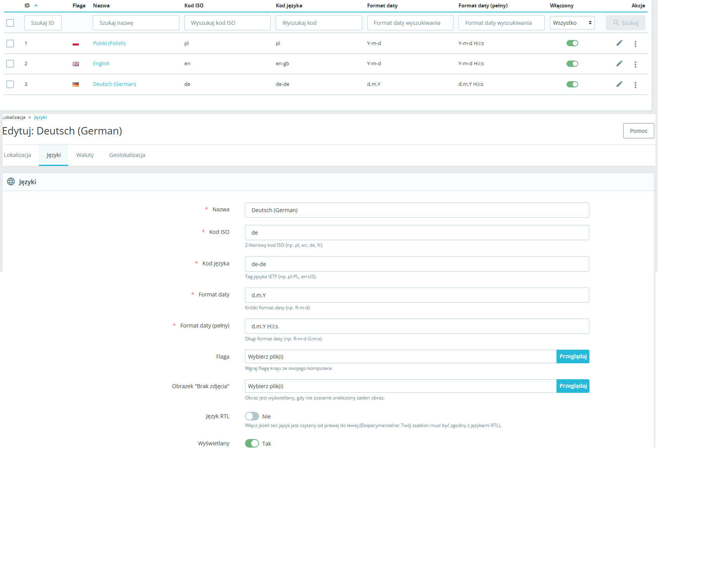Disable the English language toggle
This screenshot has width=728, height=584.
tap(572, 64)
